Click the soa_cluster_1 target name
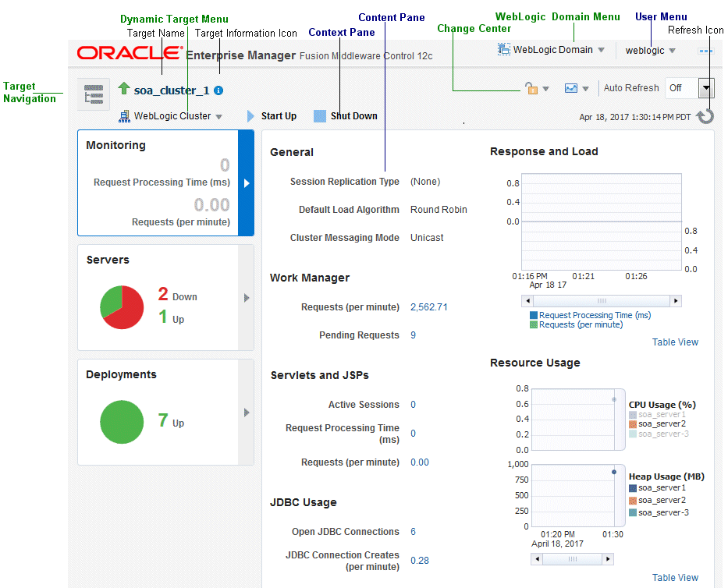The image size is (728, 588). (172, 90)
